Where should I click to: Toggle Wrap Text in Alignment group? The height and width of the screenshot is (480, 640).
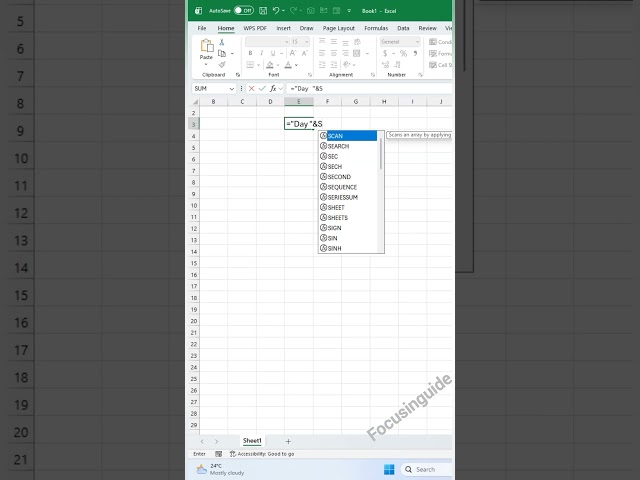click(x=357, y=42)
